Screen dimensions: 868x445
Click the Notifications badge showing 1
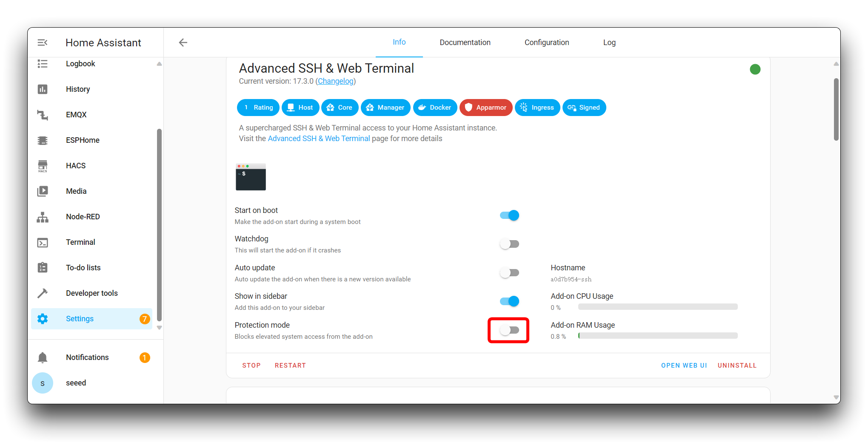coord(145,357)
